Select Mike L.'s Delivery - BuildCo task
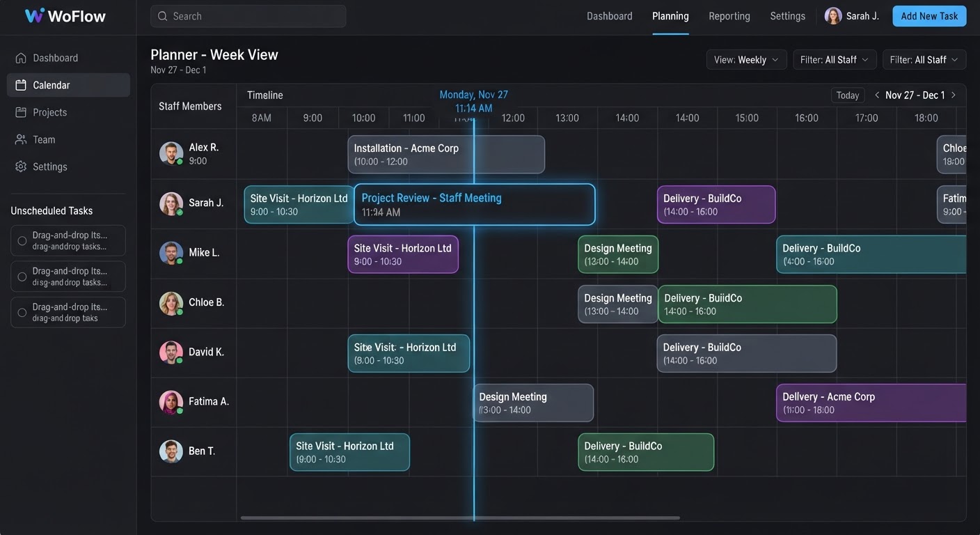Image resolution: width=980 pixels, height=535 pixels. click(x=871, y=254)
